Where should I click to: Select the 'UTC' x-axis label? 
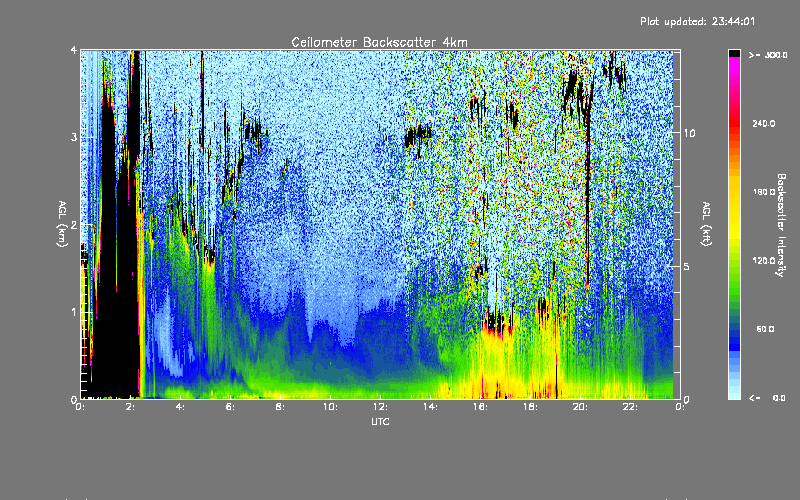click(x=380, y=421)
